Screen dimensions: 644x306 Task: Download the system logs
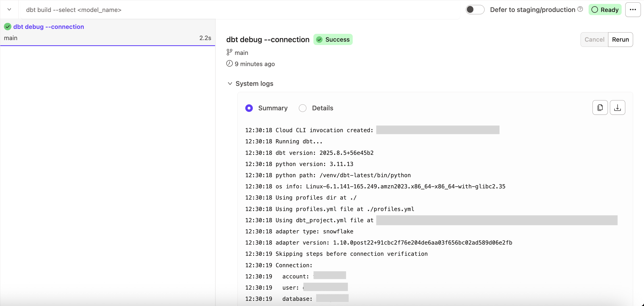coord(618,107)
